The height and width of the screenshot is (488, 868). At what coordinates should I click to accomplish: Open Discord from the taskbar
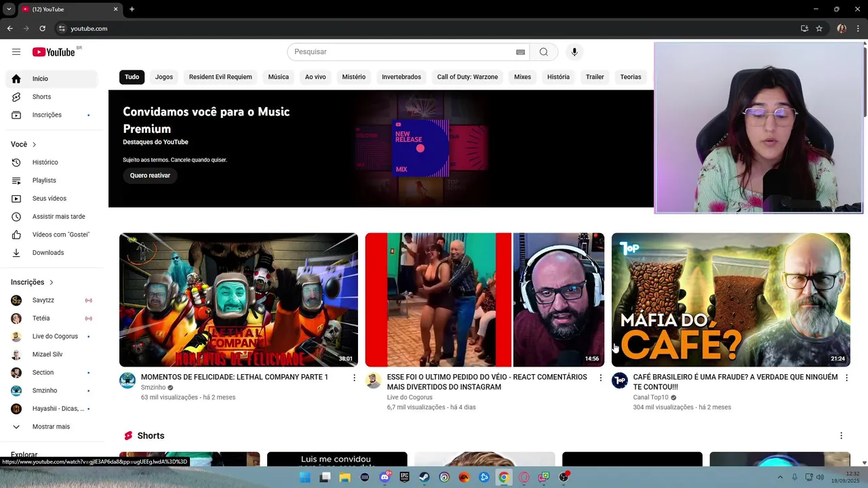pyautogui.click(x=385, y=477)
